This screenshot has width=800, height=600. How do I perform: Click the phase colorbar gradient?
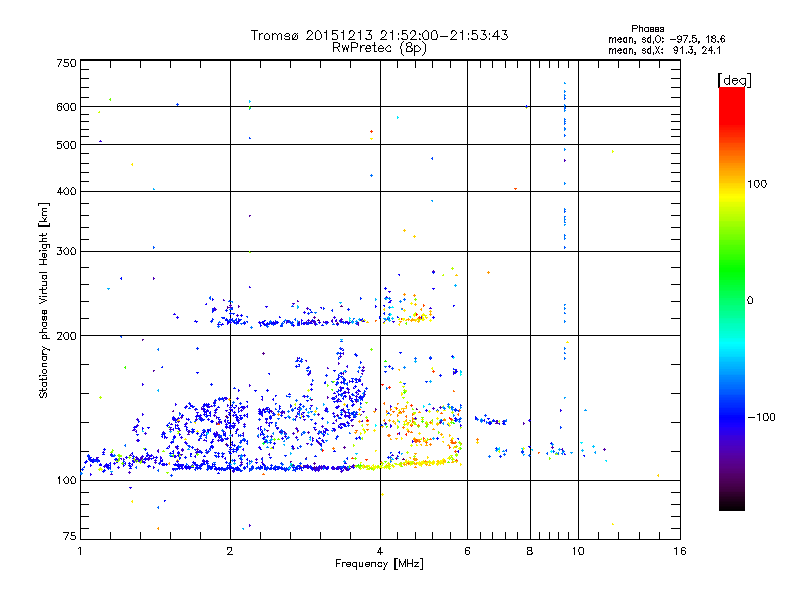[x=732, y=299]
